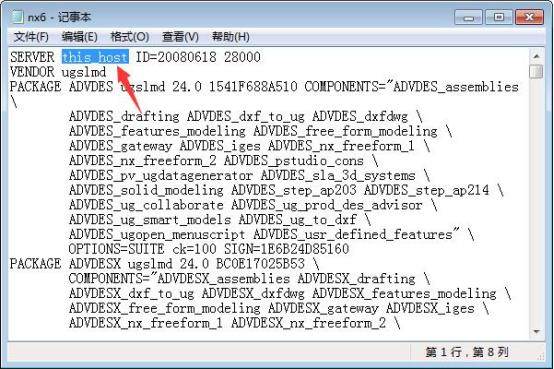This screenshot has width=554, height=369.
Task: Click 'ADVDESX_free_form_modeling' text
Action: [165, 309]
